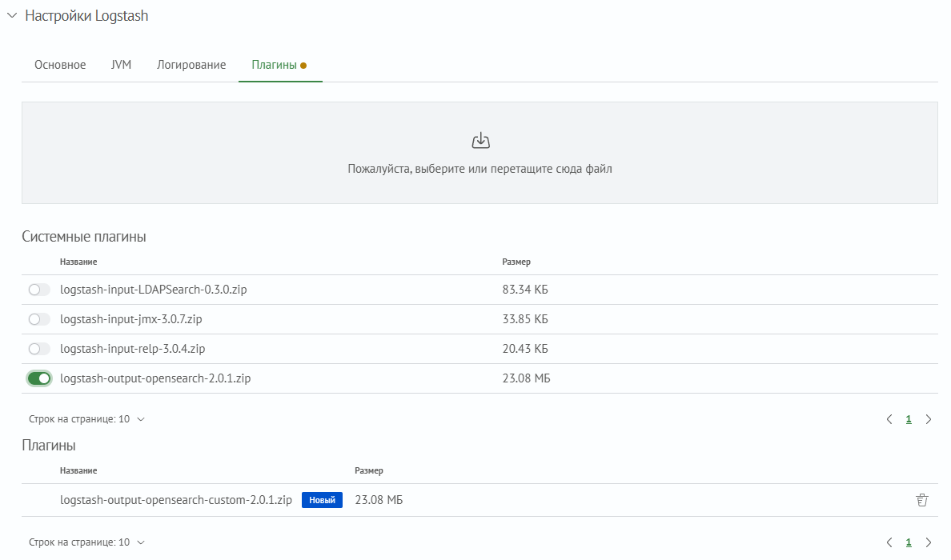Switch to the JVM tab
The height and width of the screenshot is (560, 951).
tap(121, 65)
